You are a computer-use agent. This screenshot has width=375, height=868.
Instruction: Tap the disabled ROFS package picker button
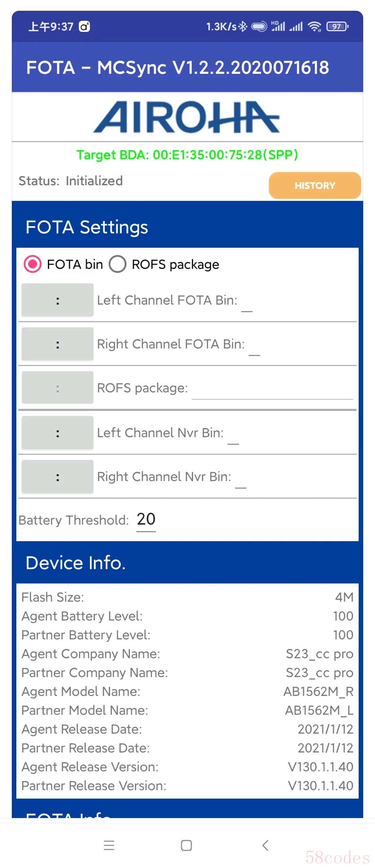pyautogui.click(x=58, y=388)
